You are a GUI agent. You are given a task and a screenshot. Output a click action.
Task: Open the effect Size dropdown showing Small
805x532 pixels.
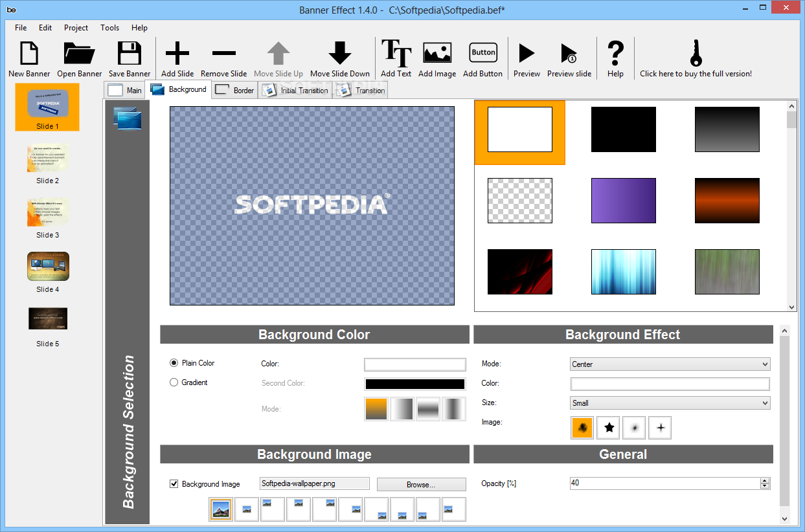(670, 403)
